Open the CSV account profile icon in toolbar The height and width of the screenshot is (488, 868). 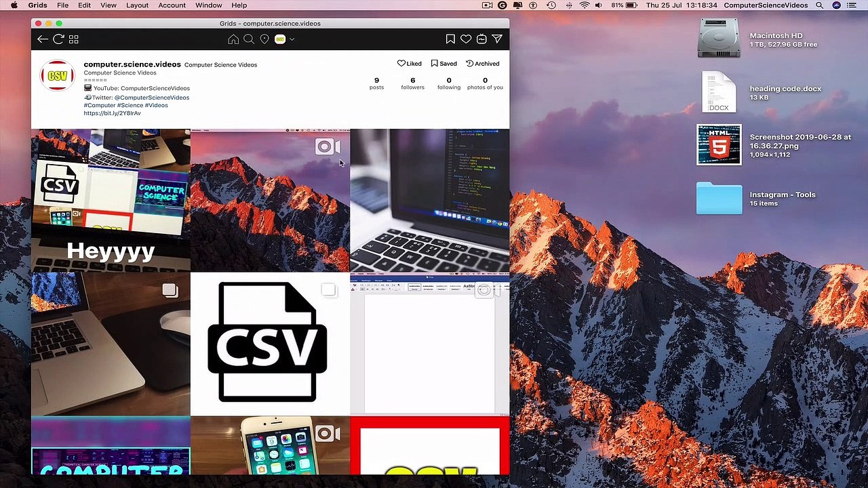click(x=280, y=39)
